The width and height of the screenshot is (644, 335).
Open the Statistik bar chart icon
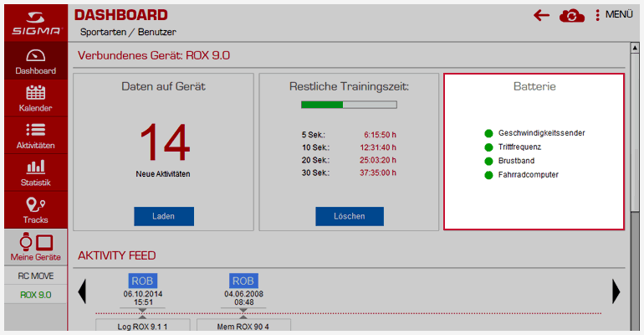pyautogui.click(x=36, y=167)
